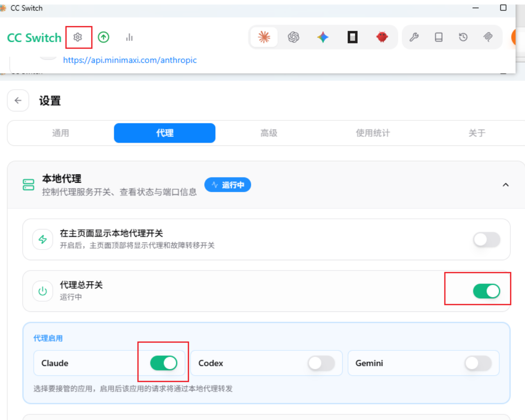Screen dimensions: 525x420
Task: Click the paperclip-style icon in toolbar
Action: (x=488, y=37)
